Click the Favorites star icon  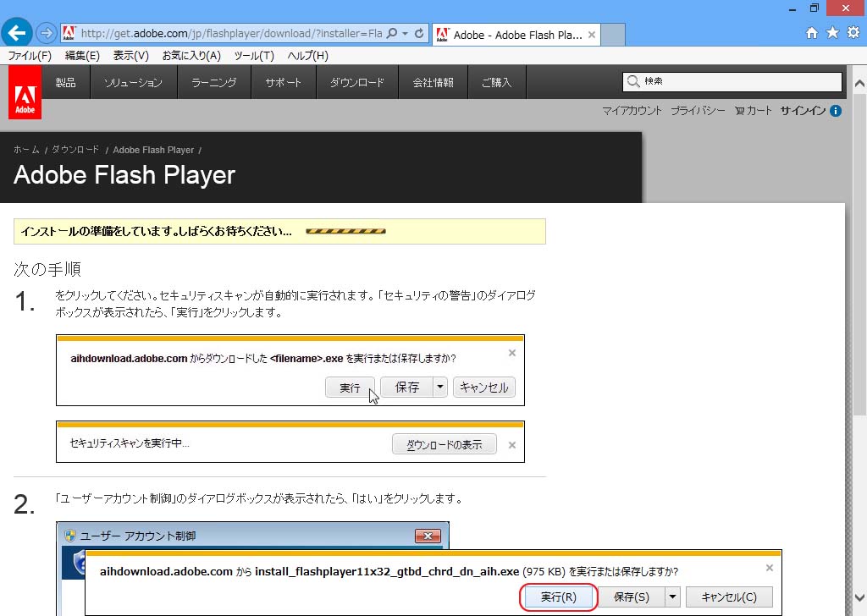click(832, 33)
